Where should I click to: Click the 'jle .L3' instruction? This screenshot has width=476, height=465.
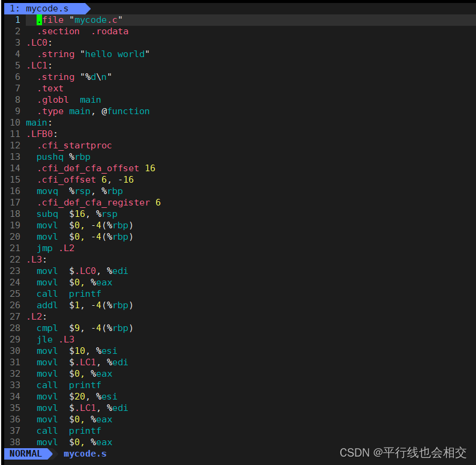(x=56, y=339)
